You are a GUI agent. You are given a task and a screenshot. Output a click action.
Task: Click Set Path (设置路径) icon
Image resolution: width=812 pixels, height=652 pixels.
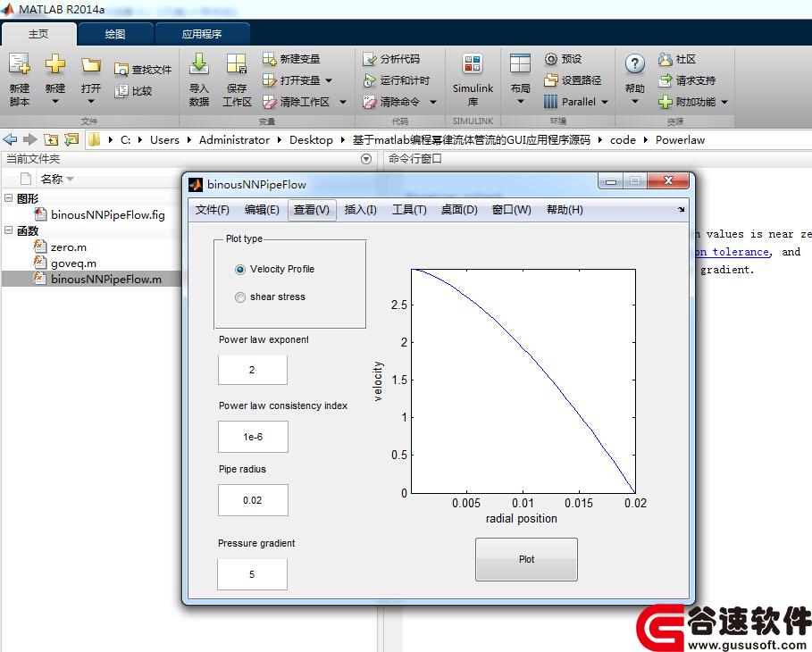coord(551,80)
